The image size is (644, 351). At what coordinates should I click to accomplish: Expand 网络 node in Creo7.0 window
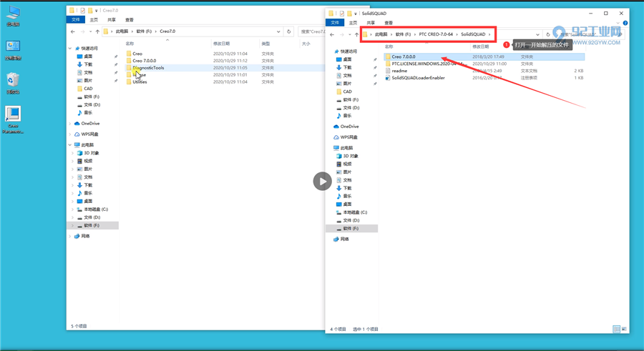(x=70, y=236)
